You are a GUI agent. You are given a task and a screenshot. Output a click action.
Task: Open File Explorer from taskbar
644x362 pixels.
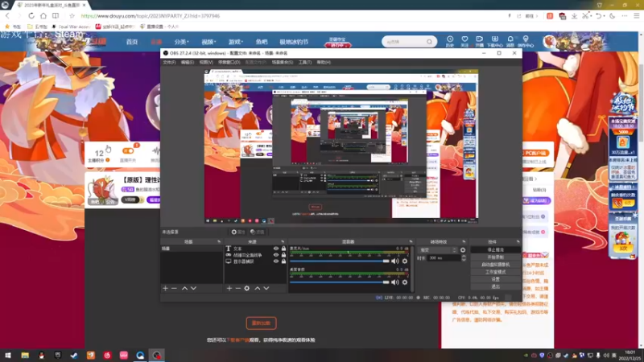pos(25,356)
